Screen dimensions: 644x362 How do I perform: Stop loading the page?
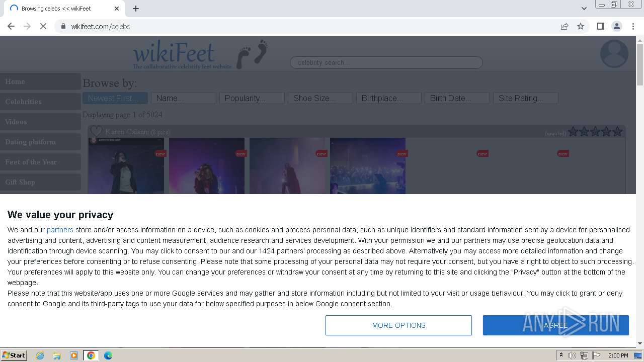coord(43,26)
